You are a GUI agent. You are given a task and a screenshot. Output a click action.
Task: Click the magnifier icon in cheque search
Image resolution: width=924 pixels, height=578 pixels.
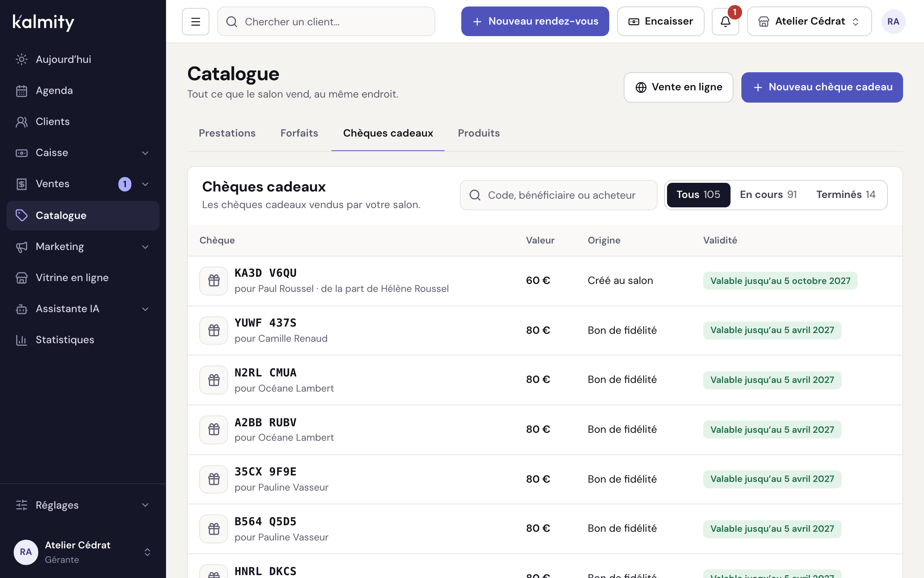point(475,195)
